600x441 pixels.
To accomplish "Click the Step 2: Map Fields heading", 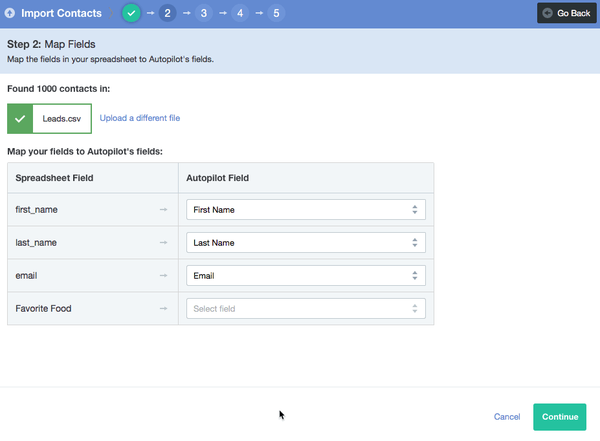I will [x=51, y=44].
